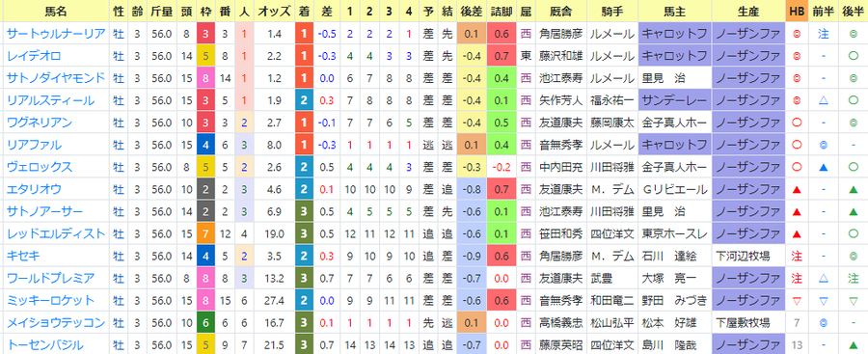Select owner cell 東京ホースレ
Viewport: 868px width, 354px height.
(674, 233)
